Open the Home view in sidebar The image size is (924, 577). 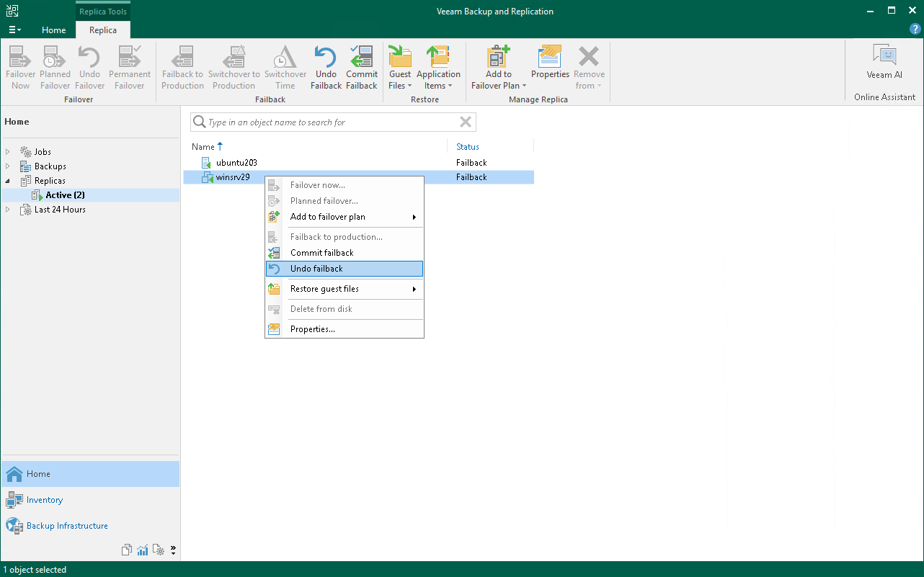click(90, 474)
